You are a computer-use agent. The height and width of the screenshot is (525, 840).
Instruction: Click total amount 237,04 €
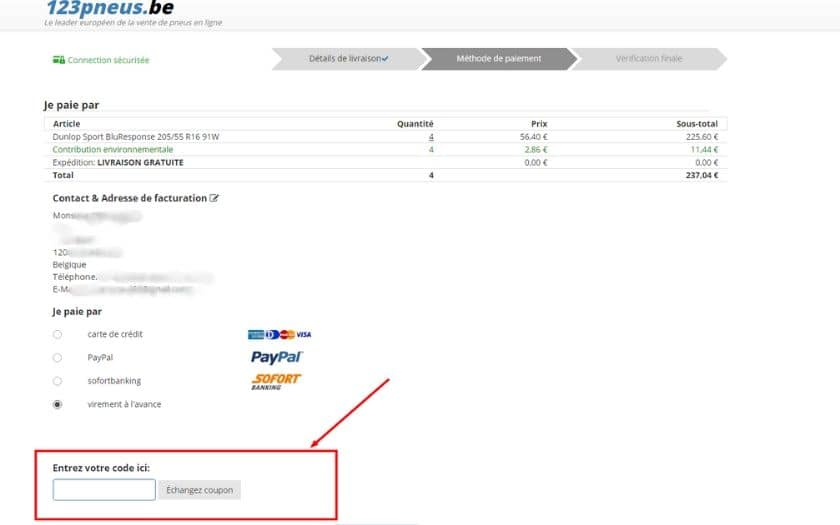[702, 175]
